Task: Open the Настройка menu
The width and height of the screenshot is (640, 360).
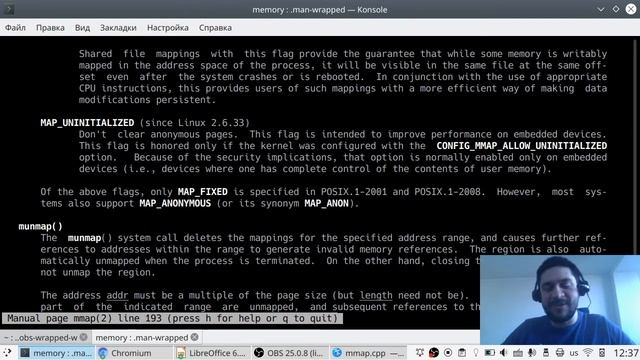Action: coord(168,28)
